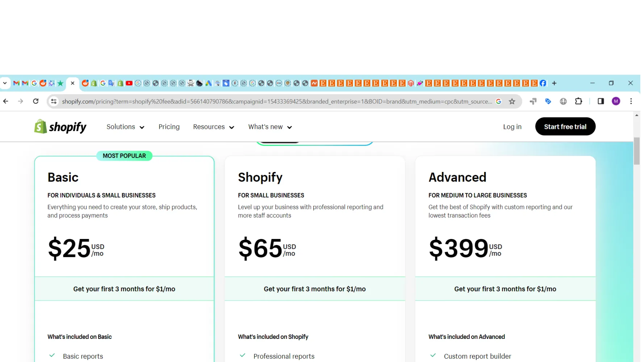Click the vertical scrollbar thumb
The width and height of the screenshot is (644, 362).
[x=637, y=151]
